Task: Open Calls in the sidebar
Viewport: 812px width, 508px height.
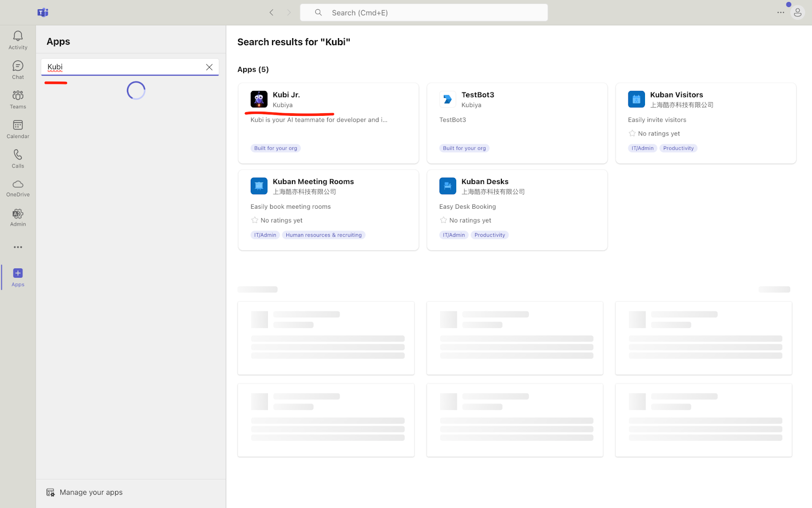Action: coord(18,158)
